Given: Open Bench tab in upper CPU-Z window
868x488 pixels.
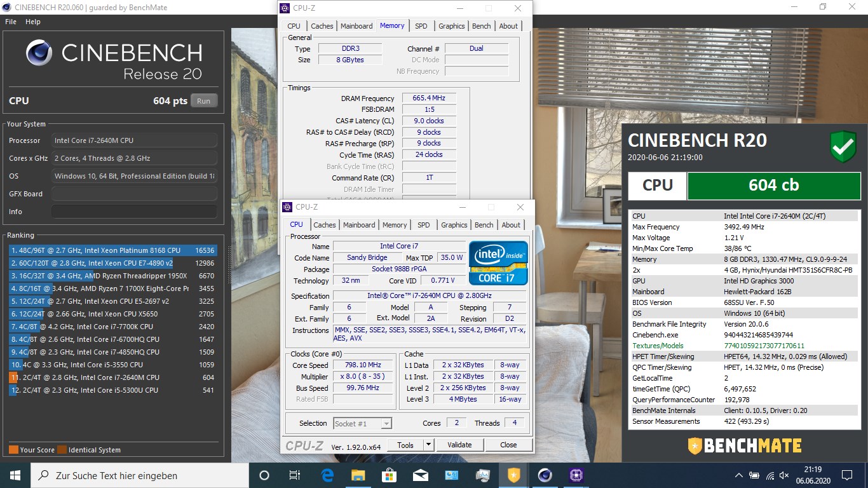Looking at the screenshot, I should (482, 26).
